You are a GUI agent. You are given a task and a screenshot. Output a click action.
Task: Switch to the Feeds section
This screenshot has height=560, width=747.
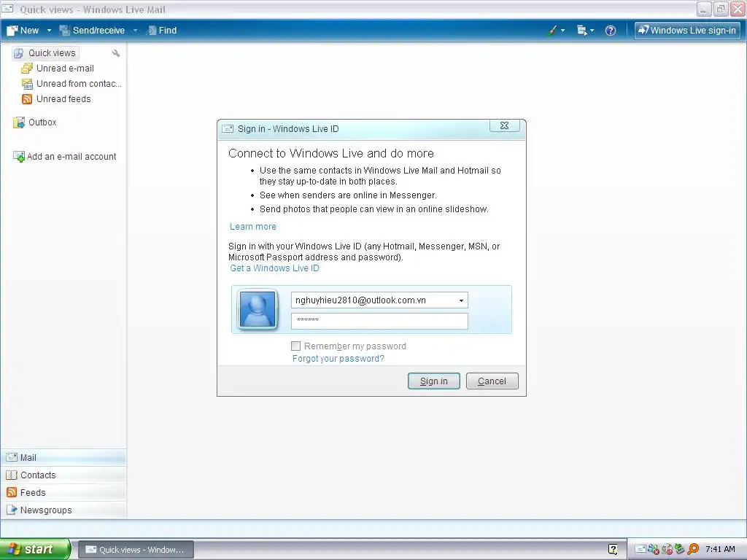pyautogui.click(x=63, y=493)
